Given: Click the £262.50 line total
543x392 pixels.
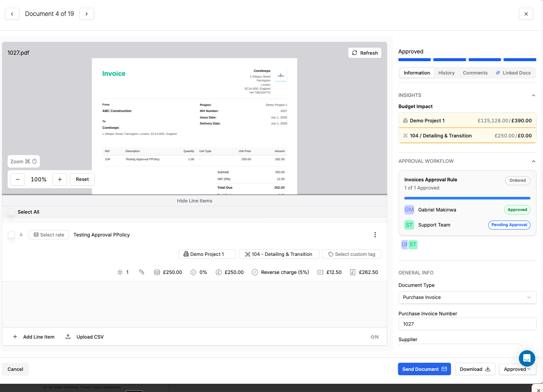Looking at the screenshot, I should click(368, 272).
